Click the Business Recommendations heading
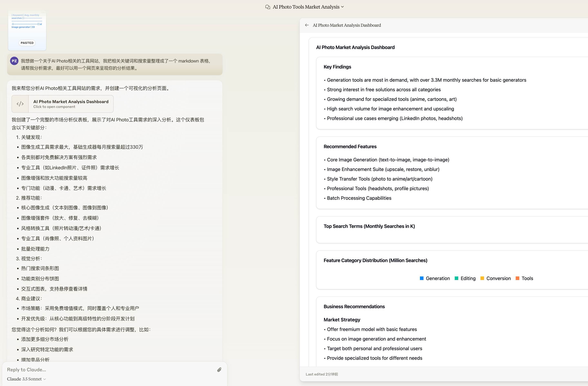Screen dimensions: 588x386 point(354,306)
